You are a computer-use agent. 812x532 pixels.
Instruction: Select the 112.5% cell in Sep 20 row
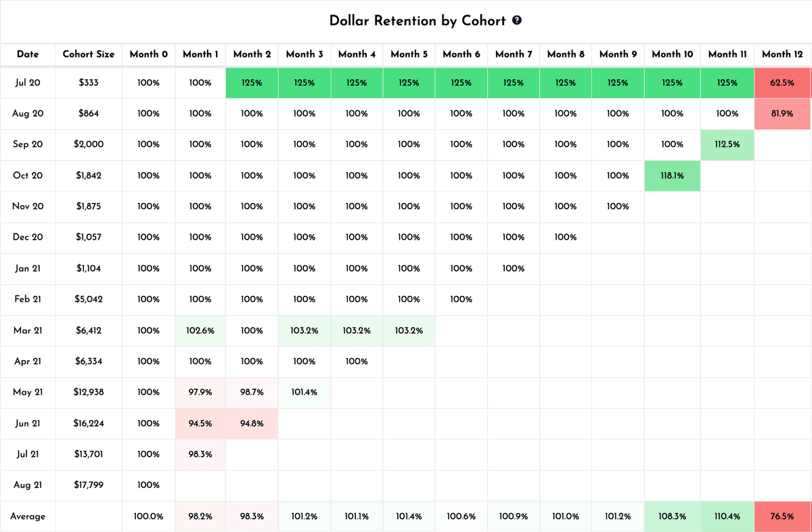[727, 144]
